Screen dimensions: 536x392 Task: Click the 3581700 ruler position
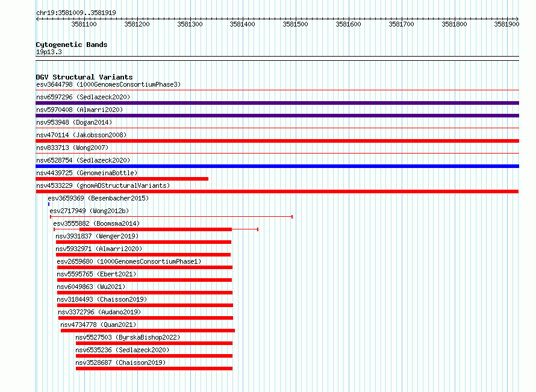point(401,24)
